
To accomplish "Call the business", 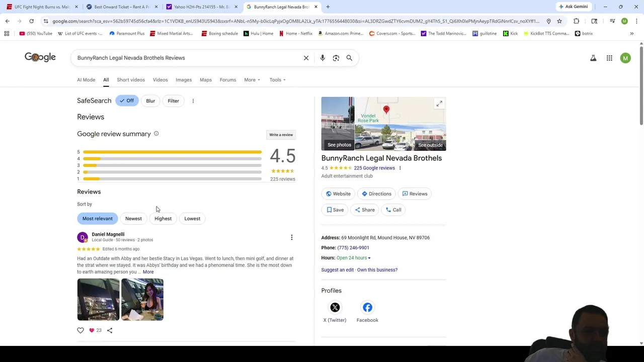I will (x=393, y=210).
